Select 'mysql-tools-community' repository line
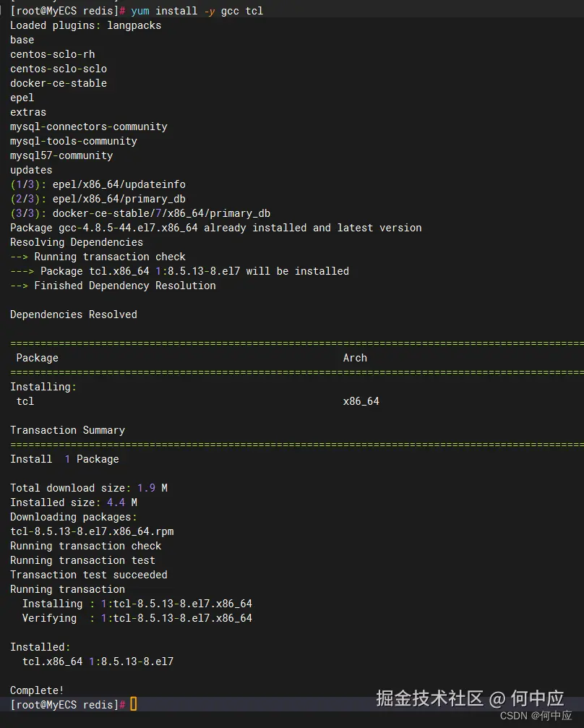 73,141
